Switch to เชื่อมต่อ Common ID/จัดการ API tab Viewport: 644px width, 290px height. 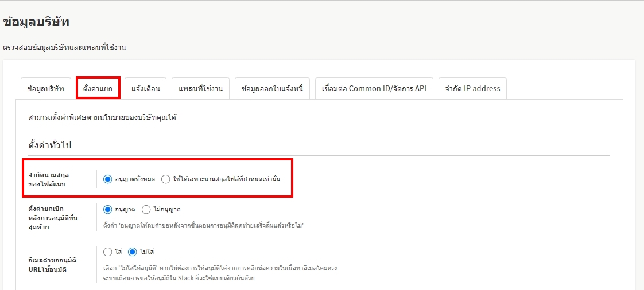(x=374, y=89)
